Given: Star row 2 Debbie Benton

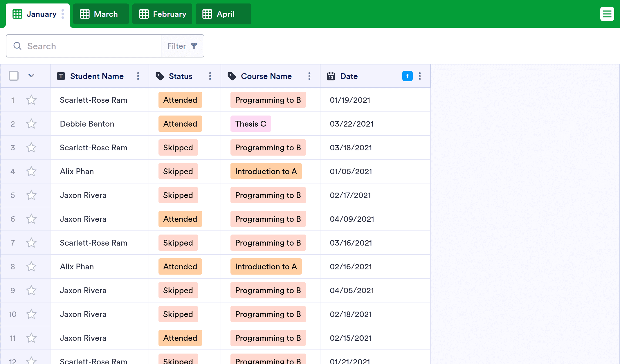Looking at the screenshot, I should click(31, 124).
